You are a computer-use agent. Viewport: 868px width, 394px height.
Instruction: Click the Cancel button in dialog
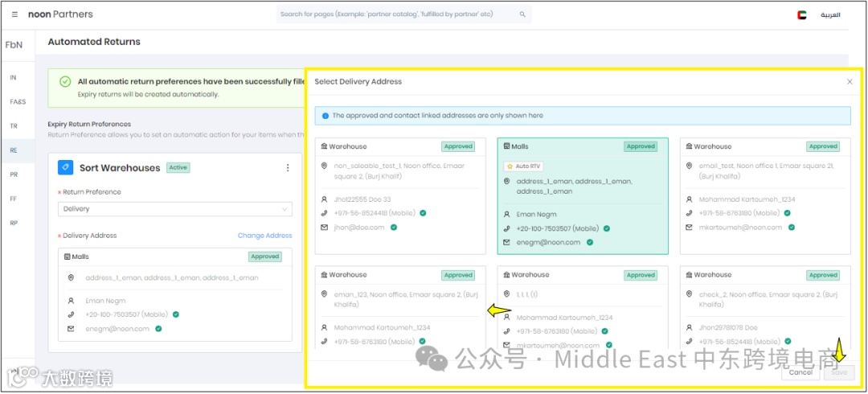(x=800, y=372)
